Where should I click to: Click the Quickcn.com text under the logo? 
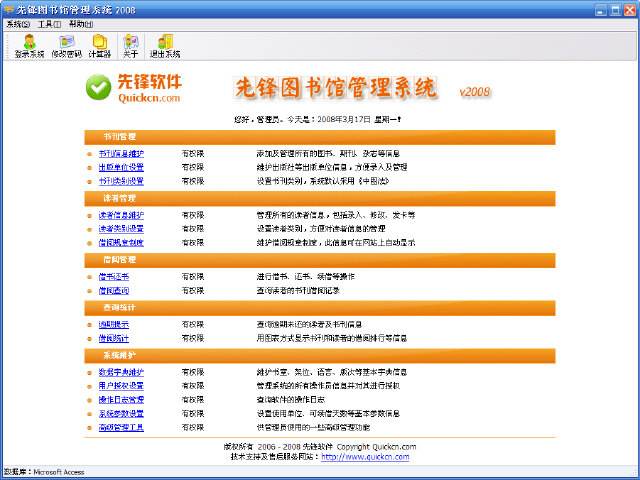point(149,98)
